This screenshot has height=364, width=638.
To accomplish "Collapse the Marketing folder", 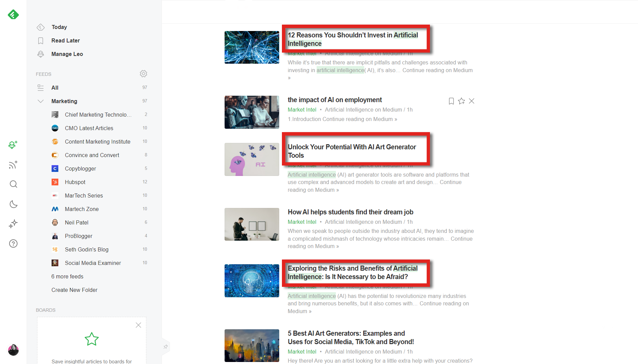I will pos(40,101).
